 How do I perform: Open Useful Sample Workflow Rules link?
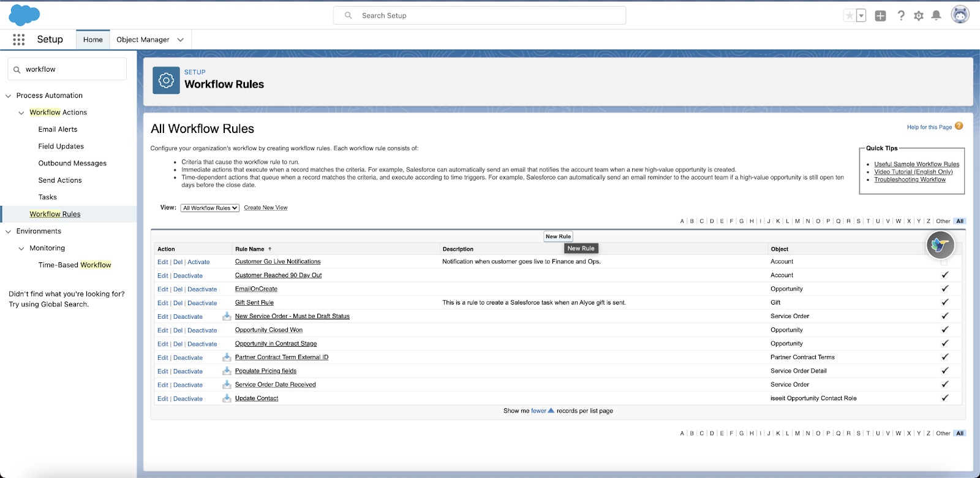(x=917, y=164)
